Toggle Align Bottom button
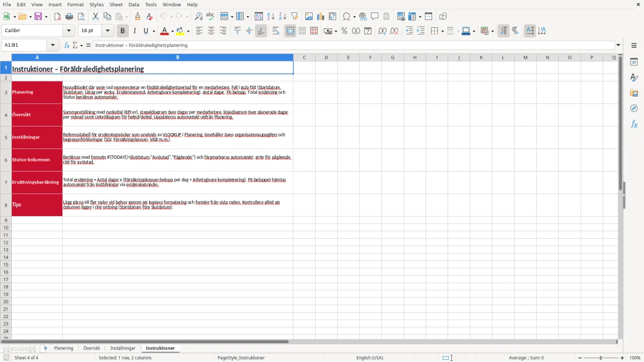Image resolution: width=644 pixels, height=362 pixels. click(x=261, y=31)
